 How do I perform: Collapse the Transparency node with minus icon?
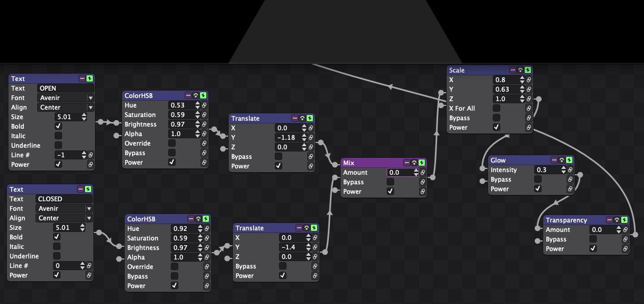tap(610, 220)
